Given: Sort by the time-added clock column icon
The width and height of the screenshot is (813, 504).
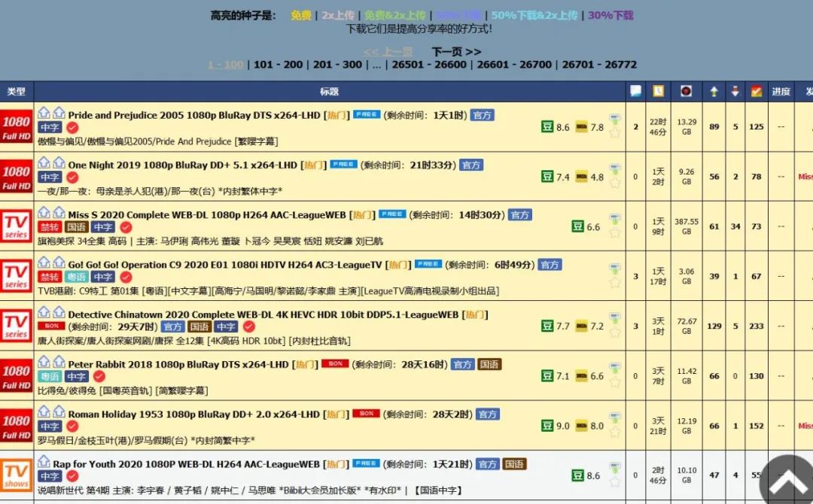Looking at the screenshot, I should (658, 91).
